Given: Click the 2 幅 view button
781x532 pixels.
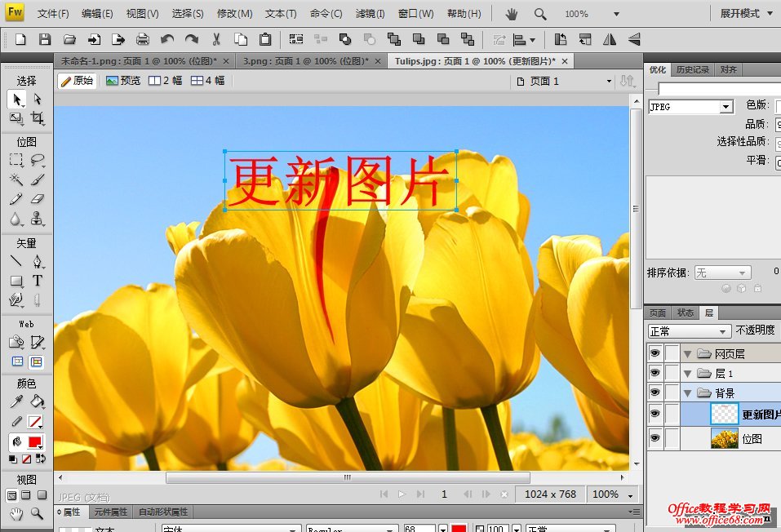Looking at the screenshot, I should pos(166,81).
